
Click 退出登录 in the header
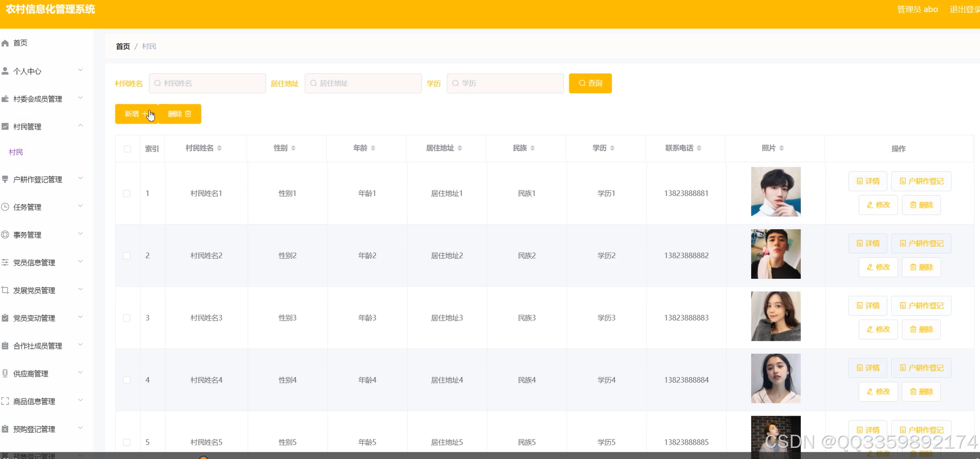click(965, 10)
